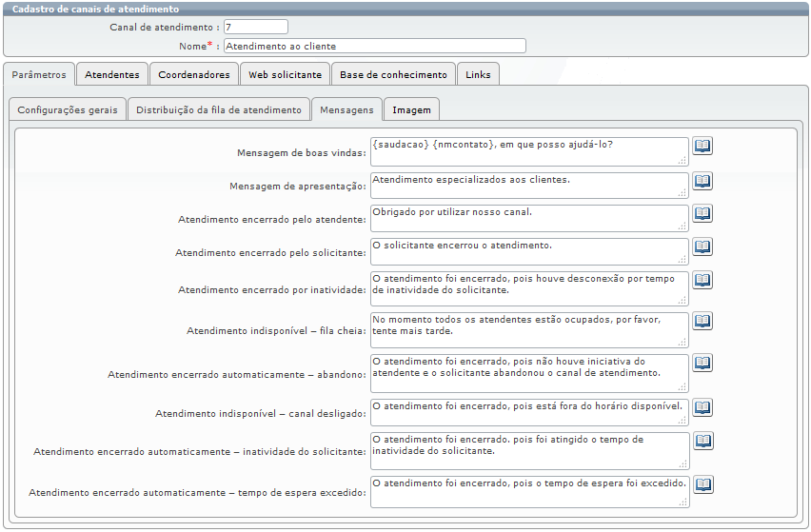
Task: Open book icon for 'Atendimento encerrado pelo atendente'
Action: [702, 213]
